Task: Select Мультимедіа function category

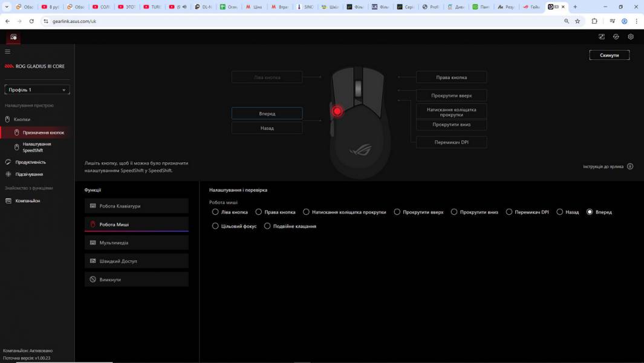Action: 137,243
